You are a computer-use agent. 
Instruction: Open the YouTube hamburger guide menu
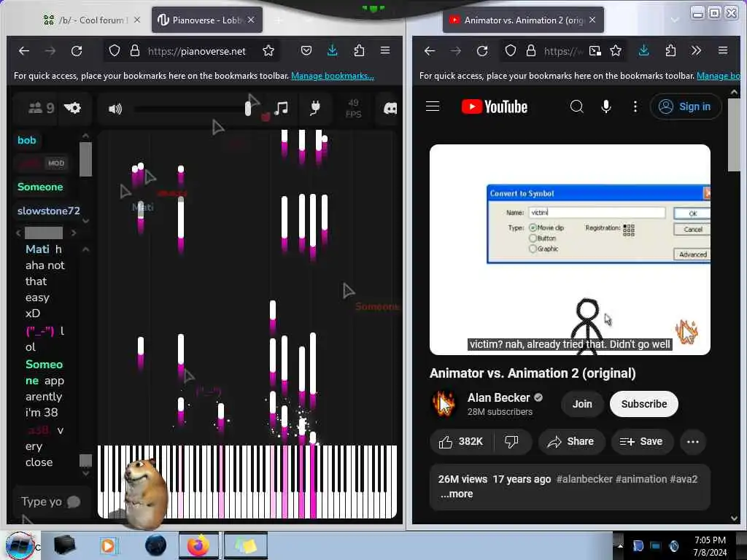point(433,106)
